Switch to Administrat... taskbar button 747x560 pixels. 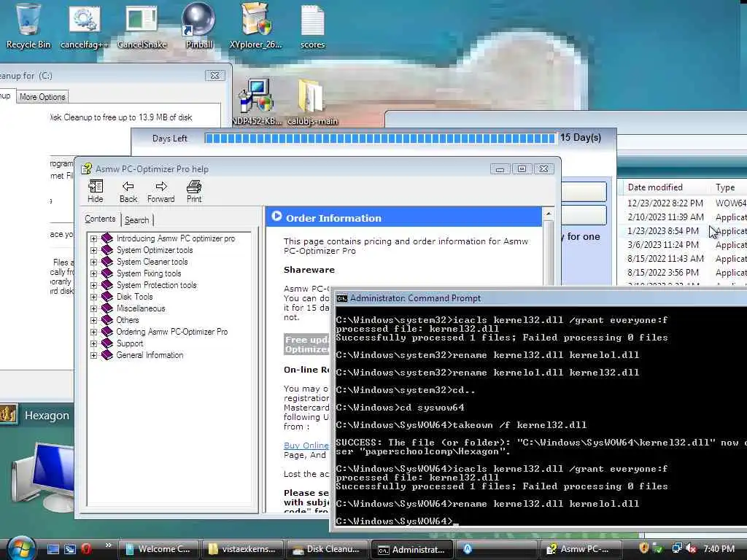pyautogui.click(x=411, y=549)
